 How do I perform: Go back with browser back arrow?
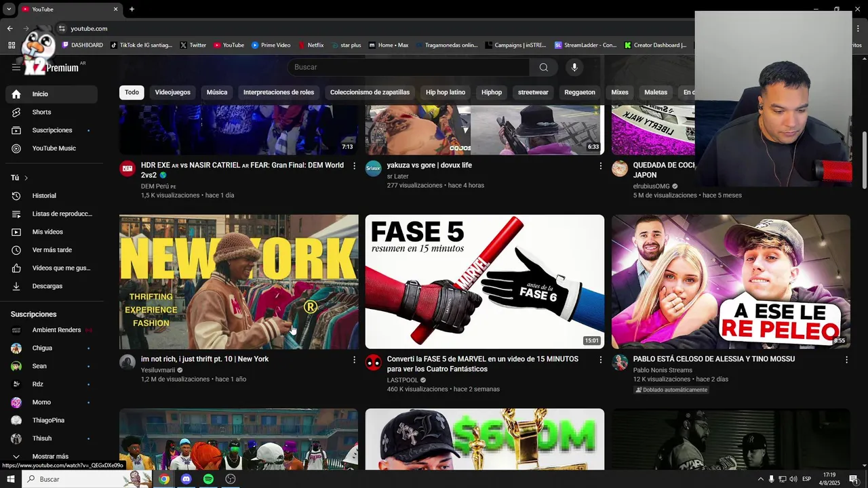pos(9,28)
